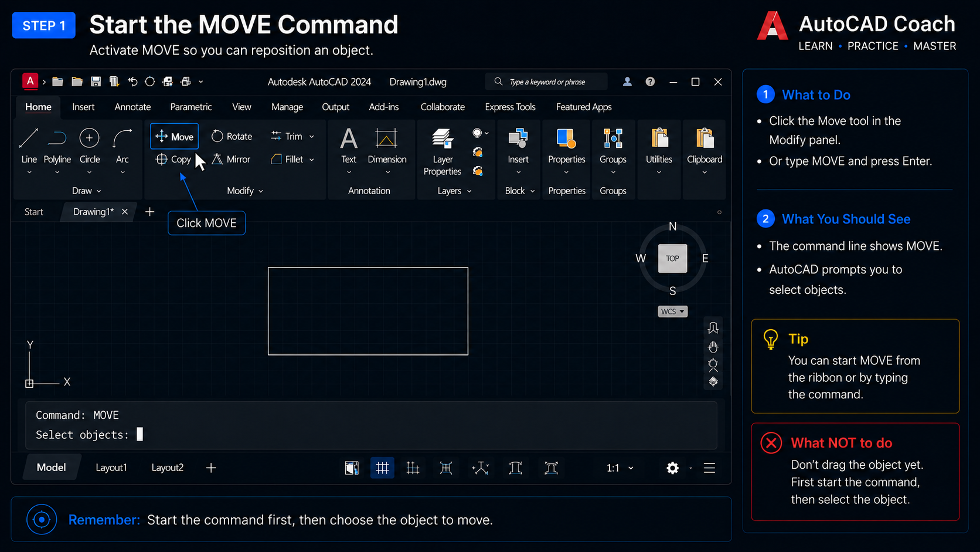
Task: Click the Mirror tool
Action: point(231,159)
